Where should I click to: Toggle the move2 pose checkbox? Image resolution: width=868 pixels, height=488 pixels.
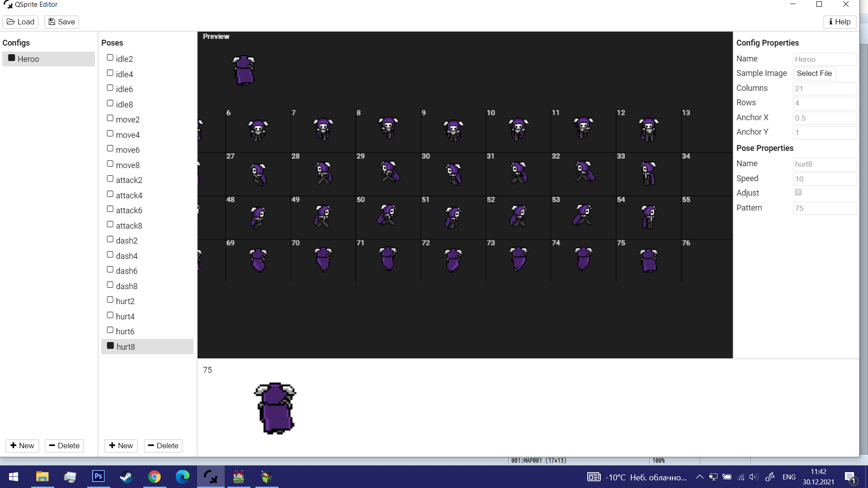click(x=110, y=118)
